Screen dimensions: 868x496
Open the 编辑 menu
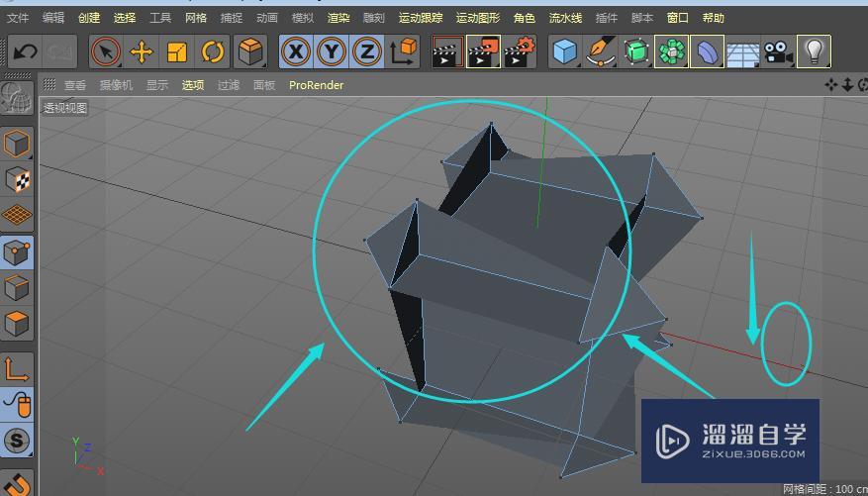pos(53,18)
